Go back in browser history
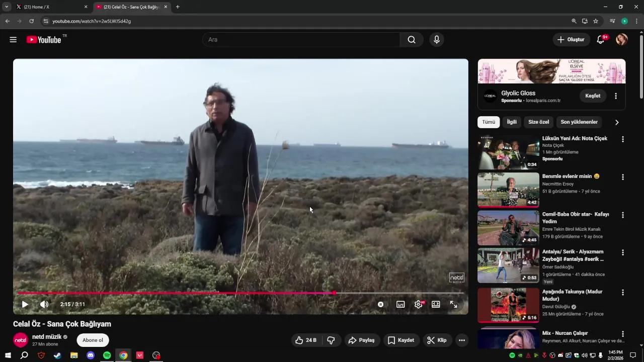644x362 pixels. click(x=7, y=21)
